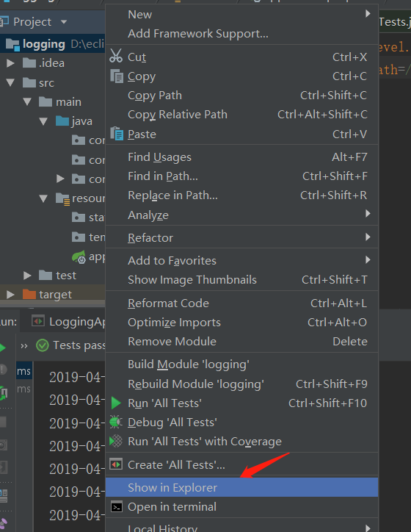This screenshot has height=532, width=411.
Task: Select Copy Path menu entry
Action: tap(242, 96)
